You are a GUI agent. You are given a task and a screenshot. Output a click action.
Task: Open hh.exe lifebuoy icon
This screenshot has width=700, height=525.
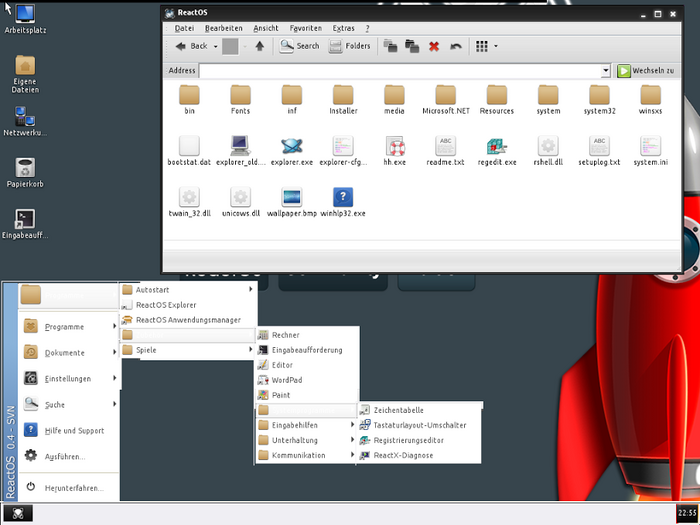click(x=394, y=146)
